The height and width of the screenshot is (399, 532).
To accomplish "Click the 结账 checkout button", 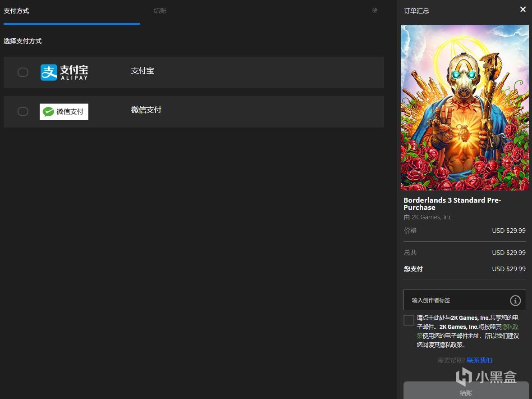I will [466, 390].
